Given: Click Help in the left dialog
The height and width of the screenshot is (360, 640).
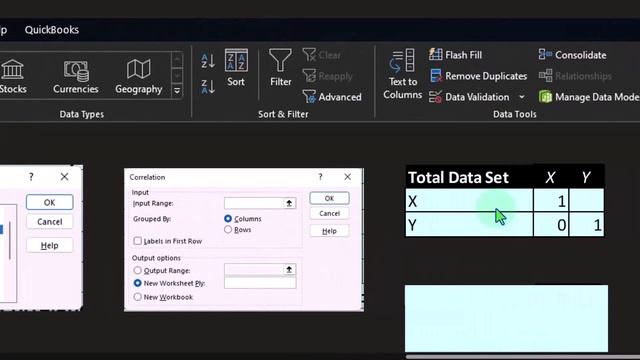Looking at the screenshot, I should pos(49,245).
